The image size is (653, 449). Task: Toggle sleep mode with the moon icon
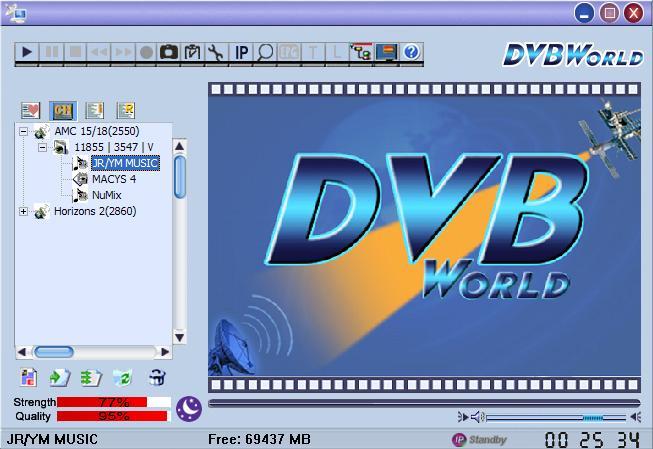pos(189,409)
